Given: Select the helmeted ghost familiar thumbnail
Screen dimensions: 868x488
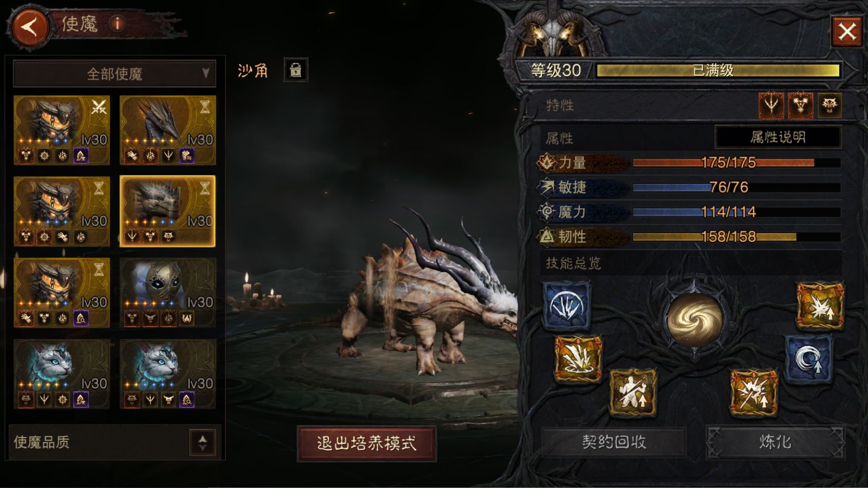Looking at the screenshot, I should point(167,293).
